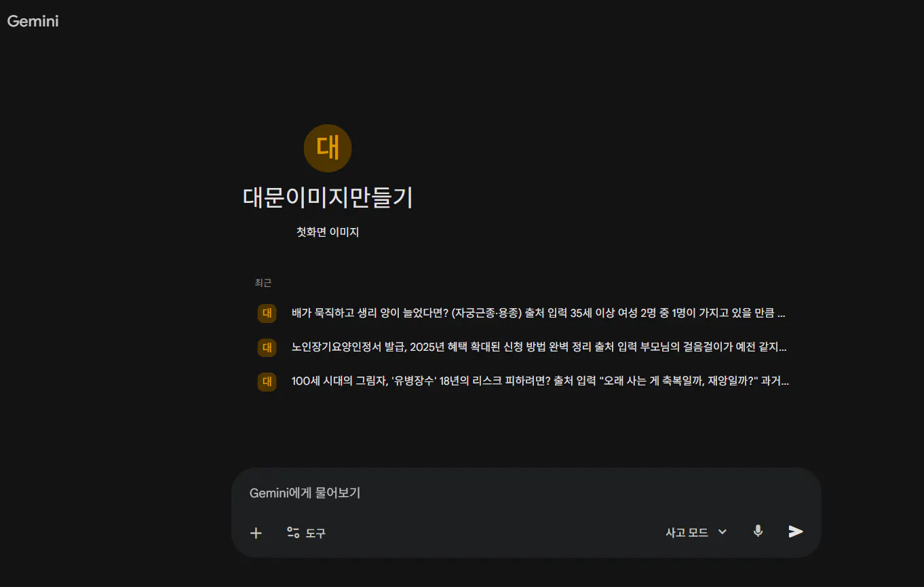Select the plus attachment icon
The height and width of the screenshot is (587, 924).
click(256, 533)
